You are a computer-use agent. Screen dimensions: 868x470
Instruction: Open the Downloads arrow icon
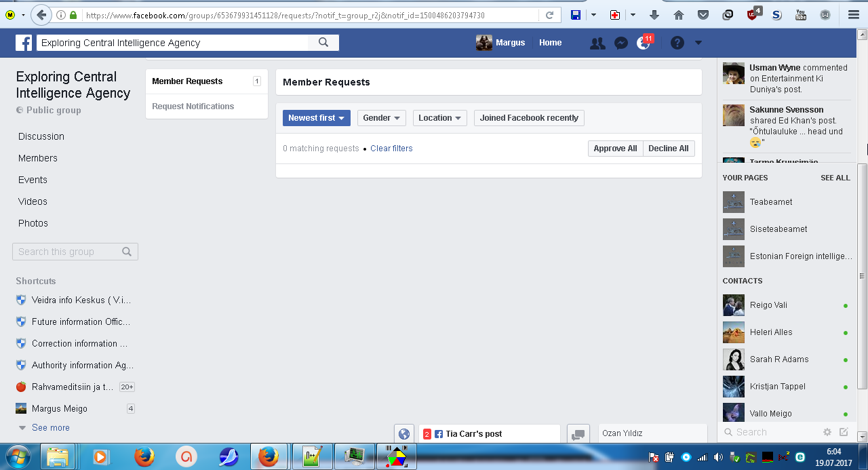[x=654, y=15]
